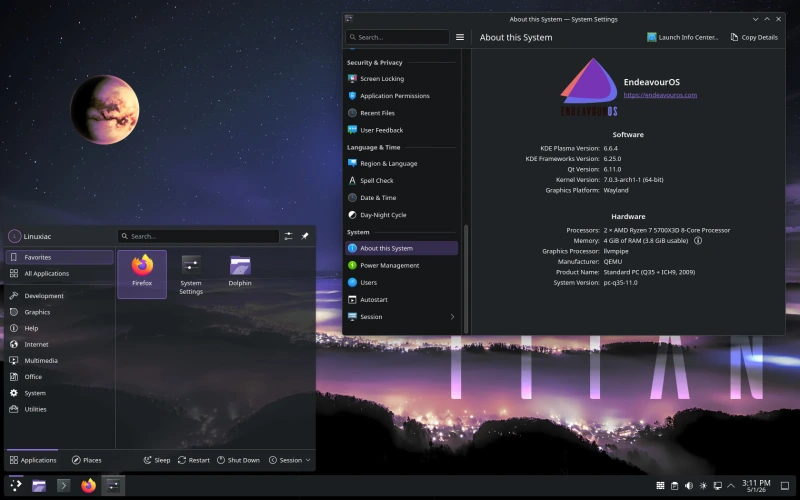
Task: Switch to the Places tab
Action: 87,460
